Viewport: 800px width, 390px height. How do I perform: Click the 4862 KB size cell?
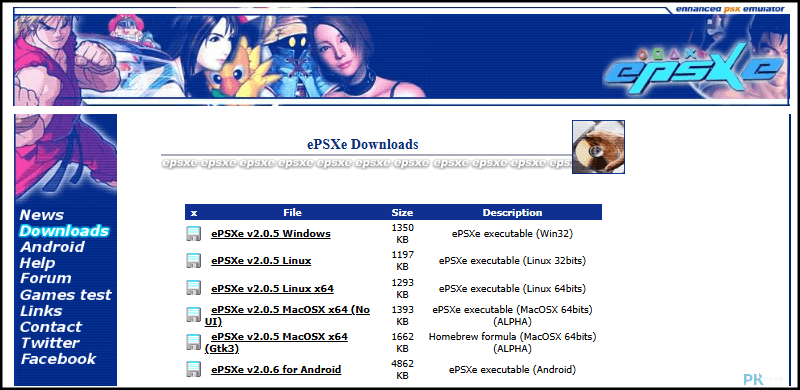(x=402, y=370)
